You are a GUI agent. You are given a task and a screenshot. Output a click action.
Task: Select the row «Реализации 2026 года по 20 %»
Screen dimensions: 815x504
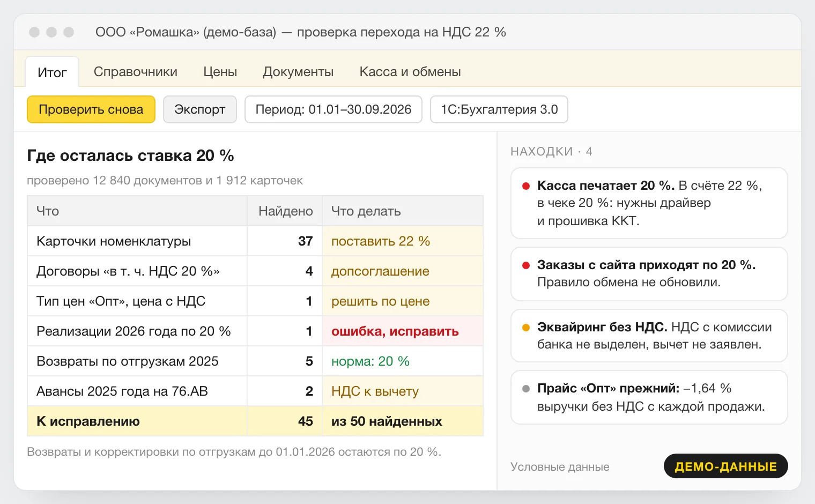point(255,331)
